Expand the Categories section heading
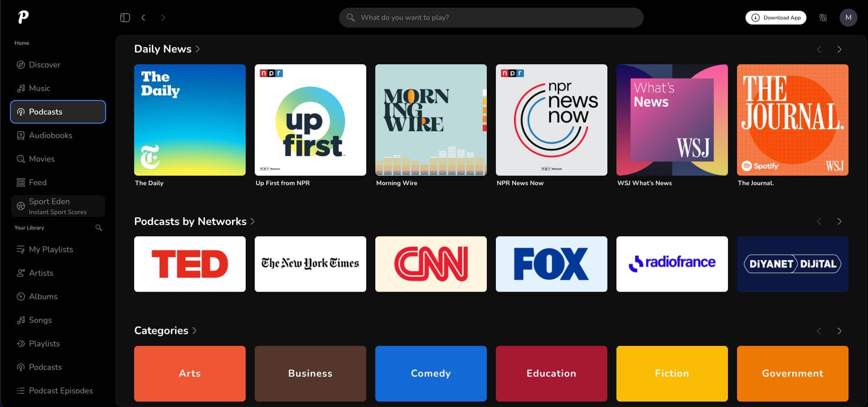 [165, 330]
